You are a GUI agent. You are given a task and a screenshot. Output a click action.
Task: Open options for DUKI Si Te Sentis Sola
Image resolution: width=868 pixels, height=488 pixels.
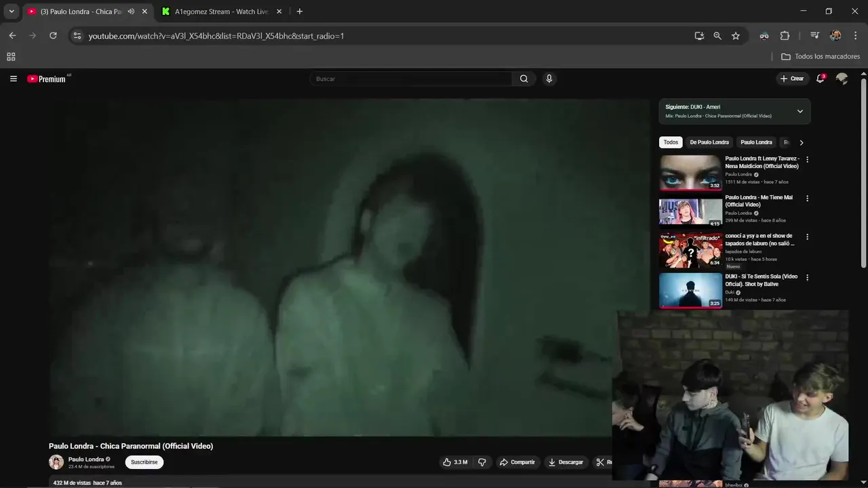807,277
